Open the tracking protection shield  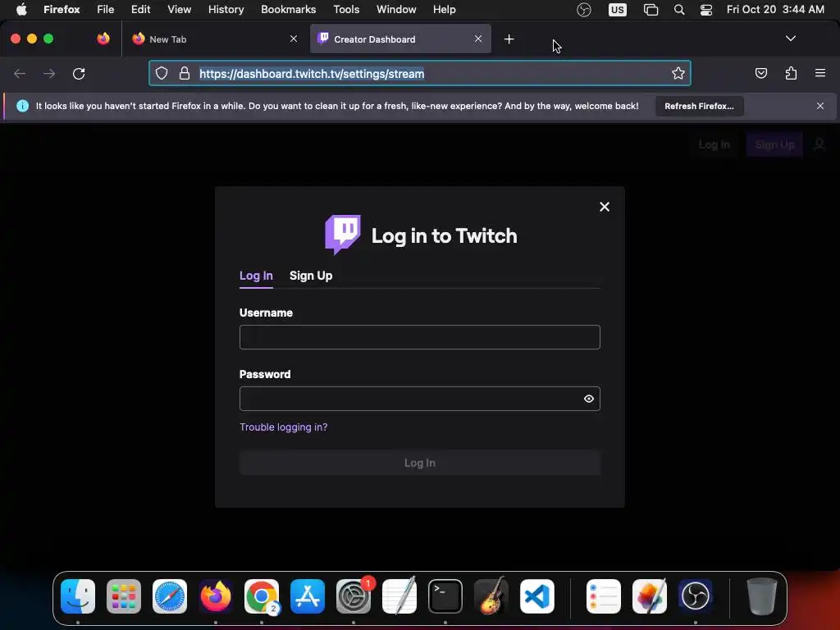pos(162,73)
